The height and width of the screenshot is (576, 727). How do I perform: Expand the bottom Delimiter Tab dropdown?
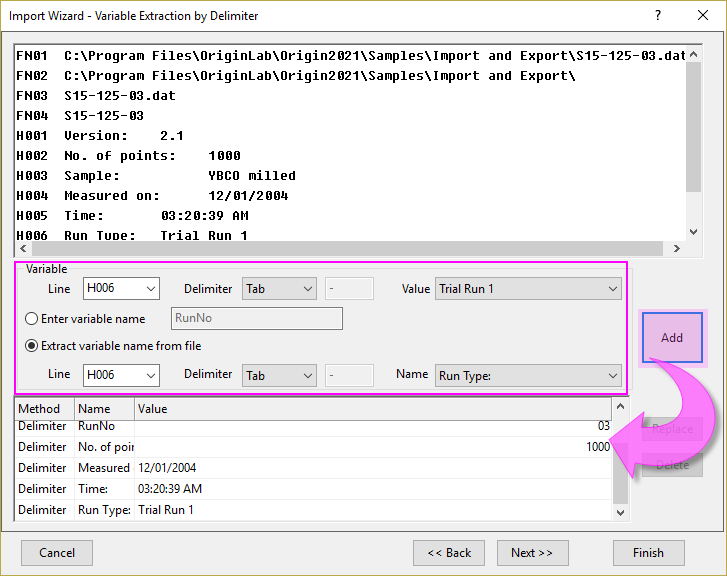click(x=279, y=375)
